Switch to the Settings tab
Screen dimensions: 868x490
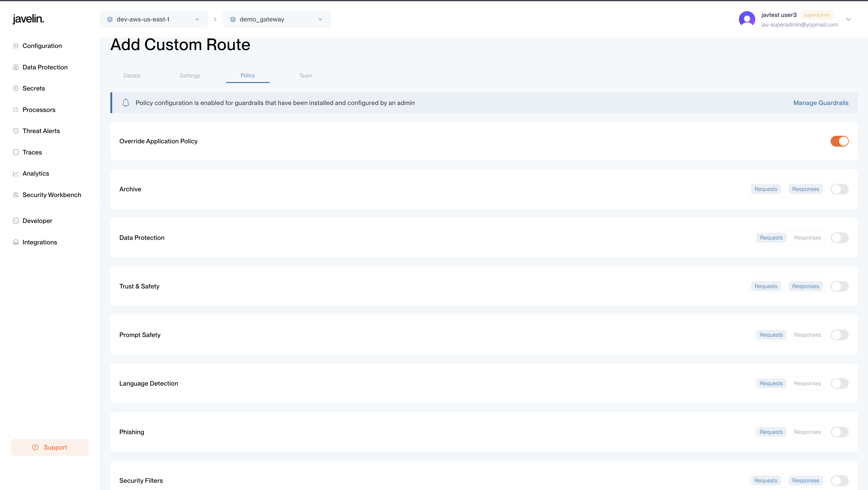pos(190,75)
